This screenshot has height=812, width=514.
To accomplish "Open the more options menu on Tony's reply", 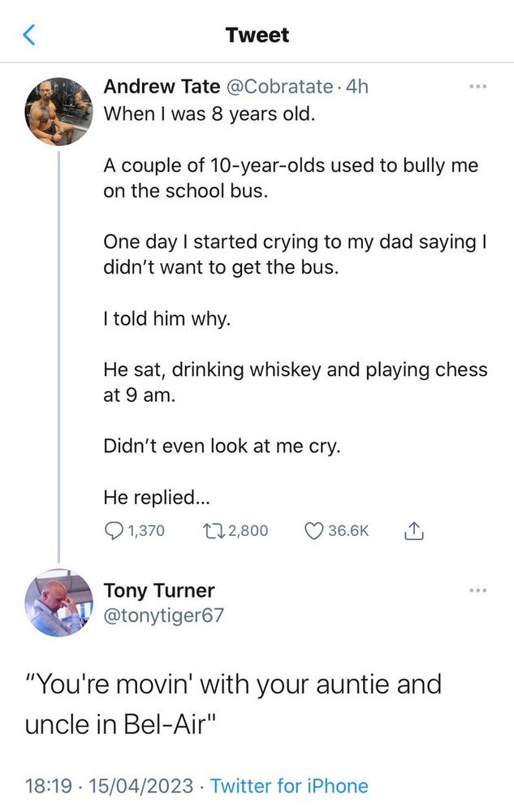I will (x=477, y=591).
